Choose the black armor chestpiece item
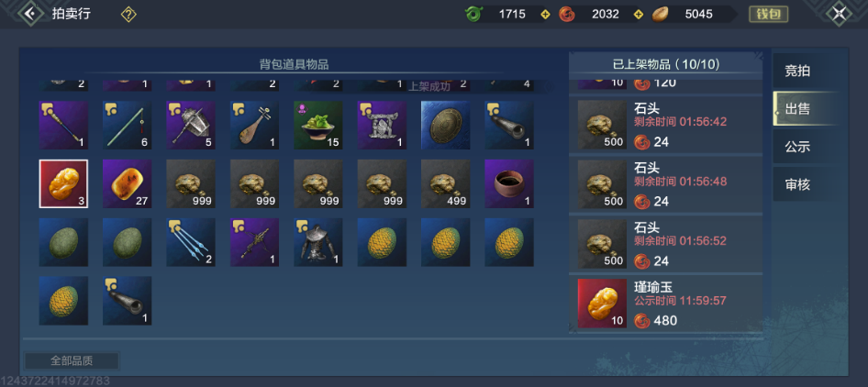 point(318,242)
